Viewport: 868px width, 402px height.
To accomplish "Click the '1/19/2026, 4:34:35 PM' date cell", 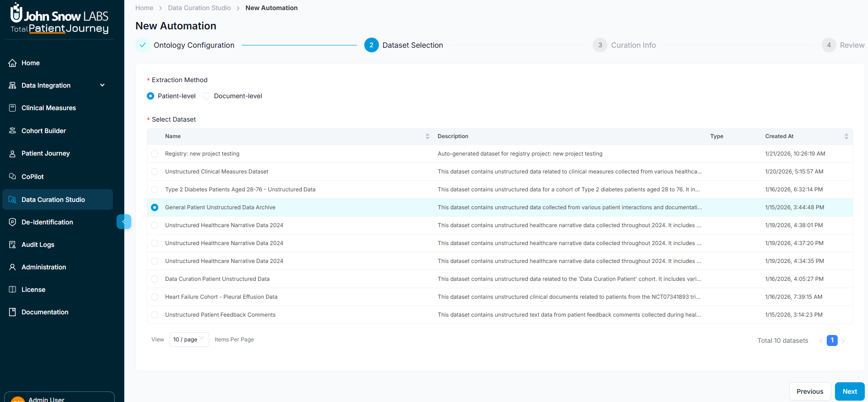I will coord(795,261).
